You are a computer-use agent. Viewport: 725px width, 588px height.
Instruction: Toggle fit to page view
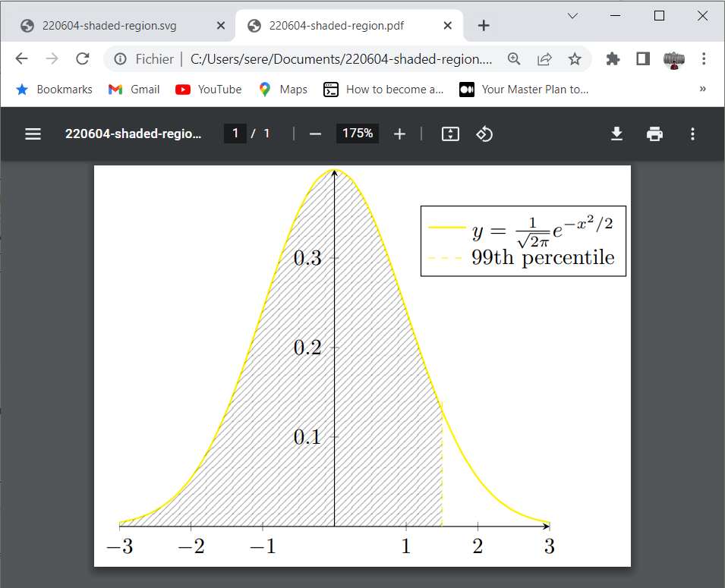point(450,134)
